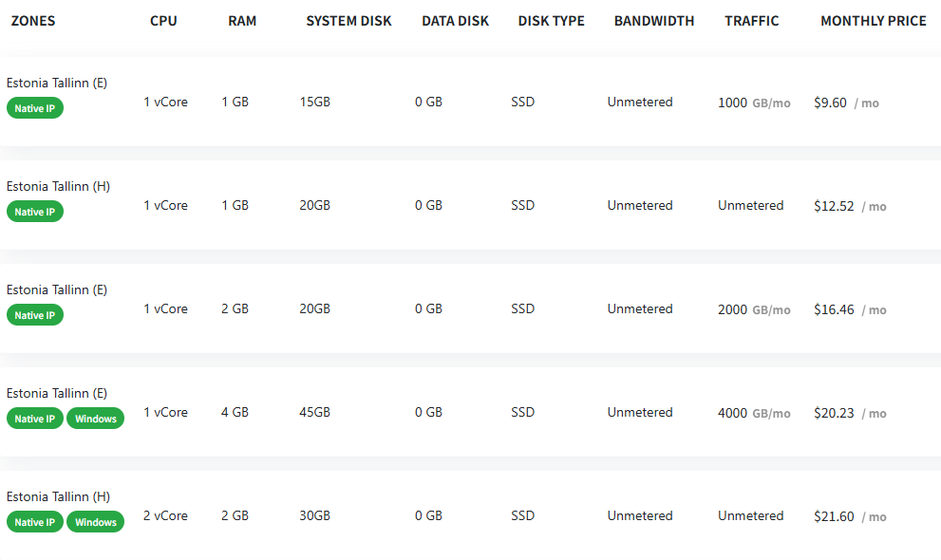Click 4000 GB/mo traffic value
Viewport: 941px width, 560px height.
tap(754, 413)
